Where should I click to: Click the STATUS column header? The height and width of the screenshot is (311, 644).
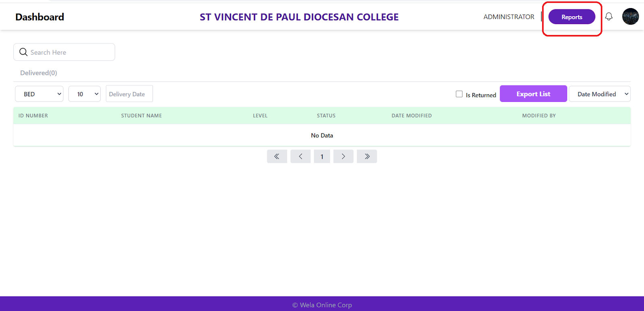(326, 116)
